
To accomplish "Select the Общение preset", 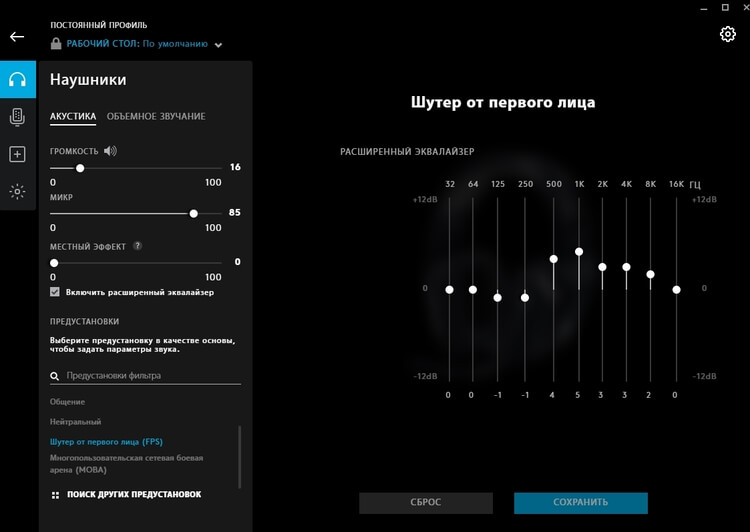I will click(x=67, y=402).
